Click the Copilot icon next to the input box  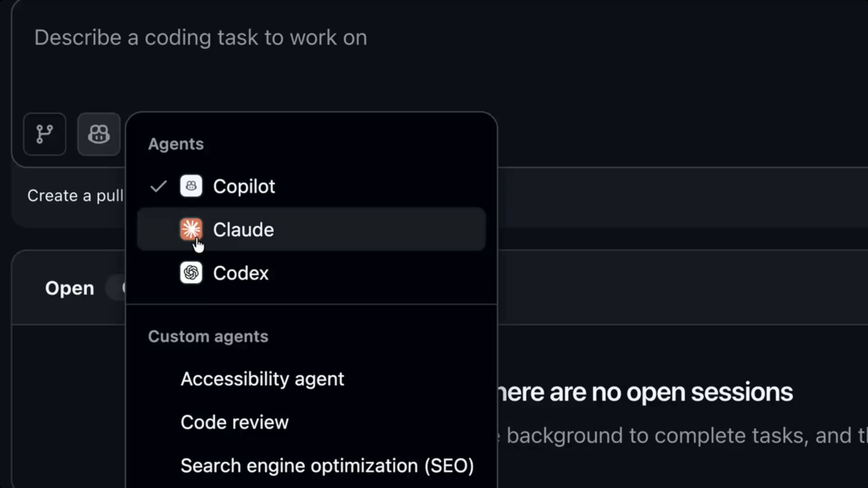99,134
